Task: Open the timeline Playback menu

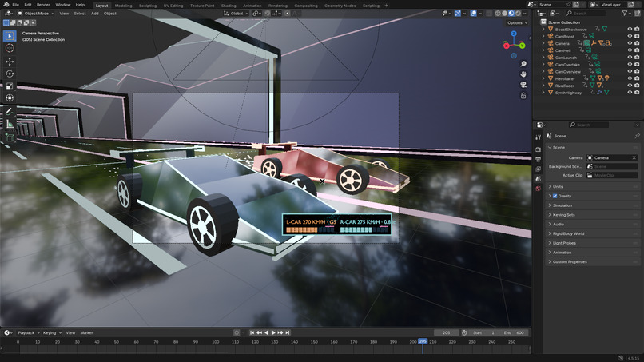Action: point(28,332)
